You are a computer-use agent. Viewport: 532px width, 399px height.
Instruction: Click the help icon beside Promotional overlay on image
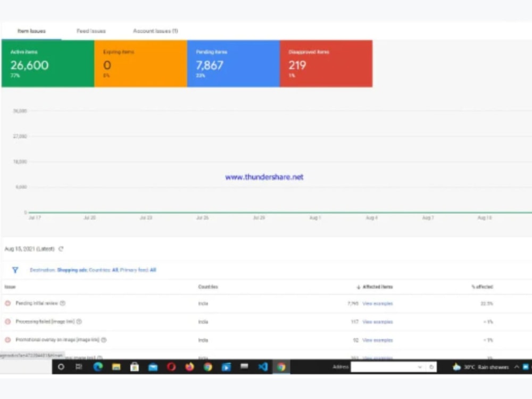click(104, 339)
